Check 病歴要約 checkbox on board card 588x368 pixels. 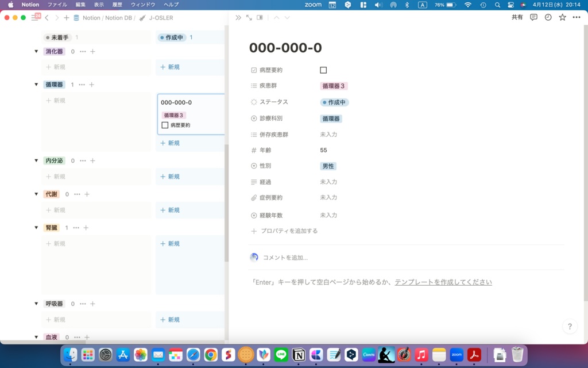(165, 125)
